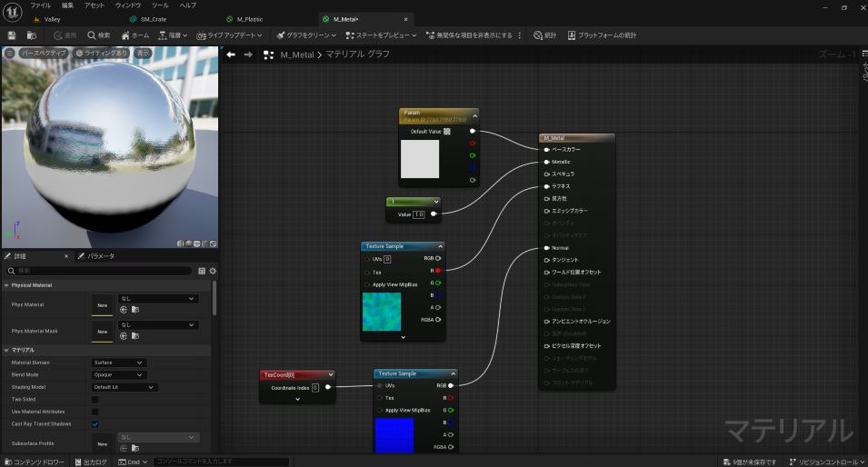Open the ライブアップデート dropdown
The image size is (868, 467).
point(229,35)
